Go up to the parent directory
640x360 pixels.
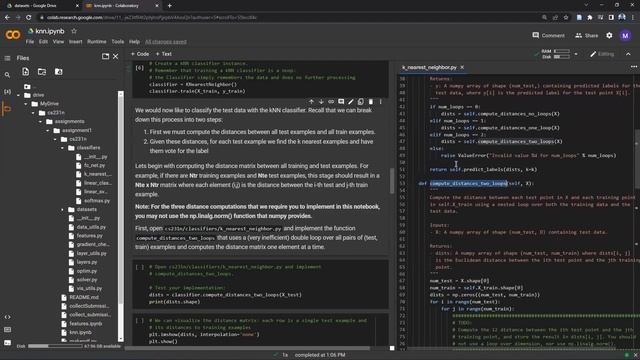pos(27,87)
